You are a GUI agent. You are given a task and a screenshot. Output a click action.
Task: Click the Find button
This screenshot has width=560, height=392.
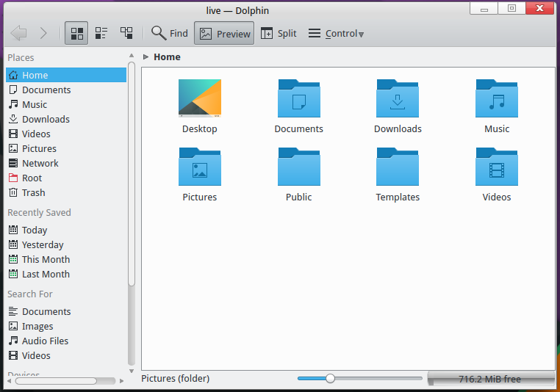pos(170,33)
